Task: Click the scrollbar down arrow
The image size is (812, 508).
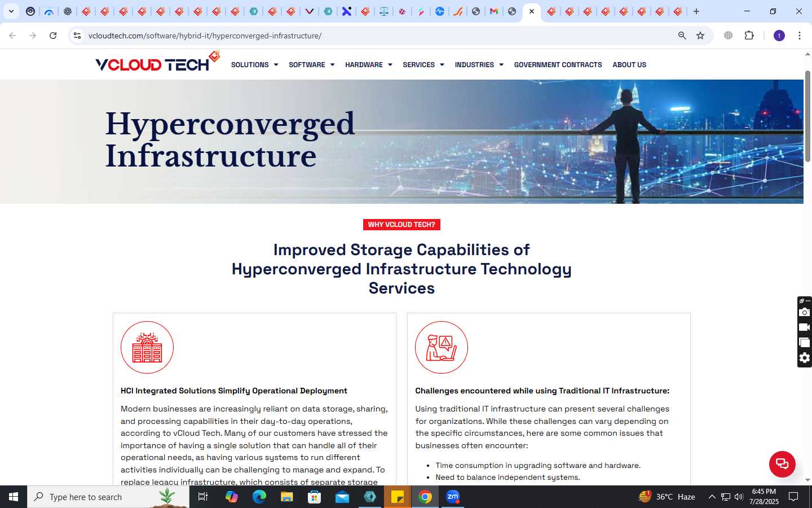Action: click(x=807, y=480)
